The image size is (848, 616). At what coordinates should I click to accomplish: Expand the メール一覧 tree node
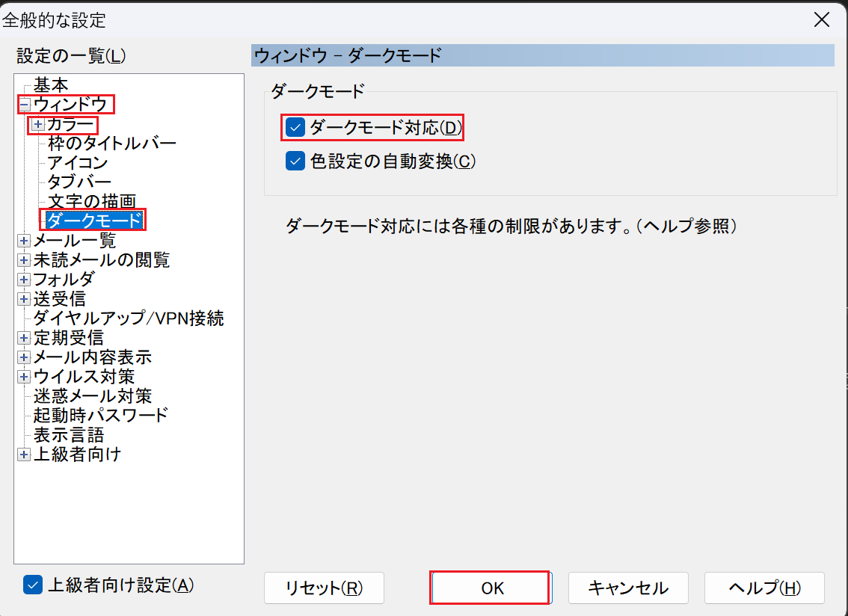point(24,241)
